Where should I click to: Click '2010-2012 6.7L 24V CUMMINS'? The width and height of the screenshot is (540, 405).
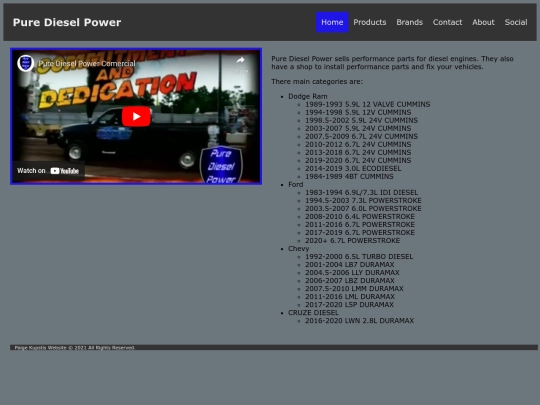tap(358, 144)
